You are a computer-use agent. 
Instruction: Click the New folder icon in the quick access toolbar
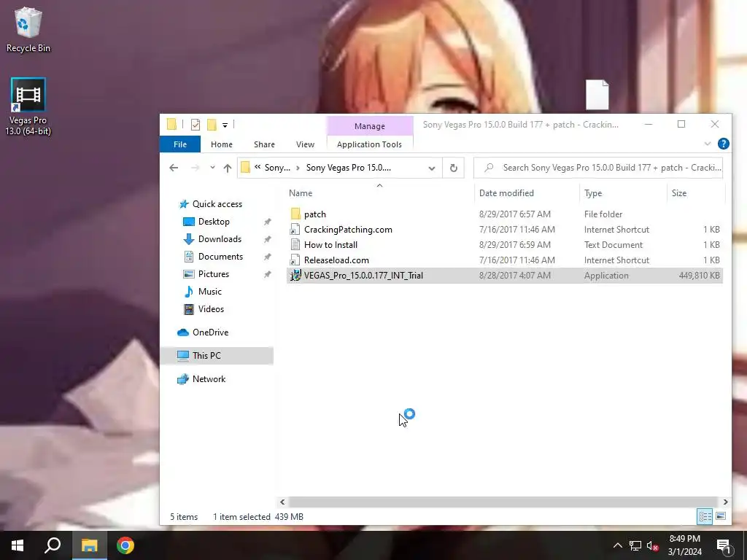pos(212,125)
